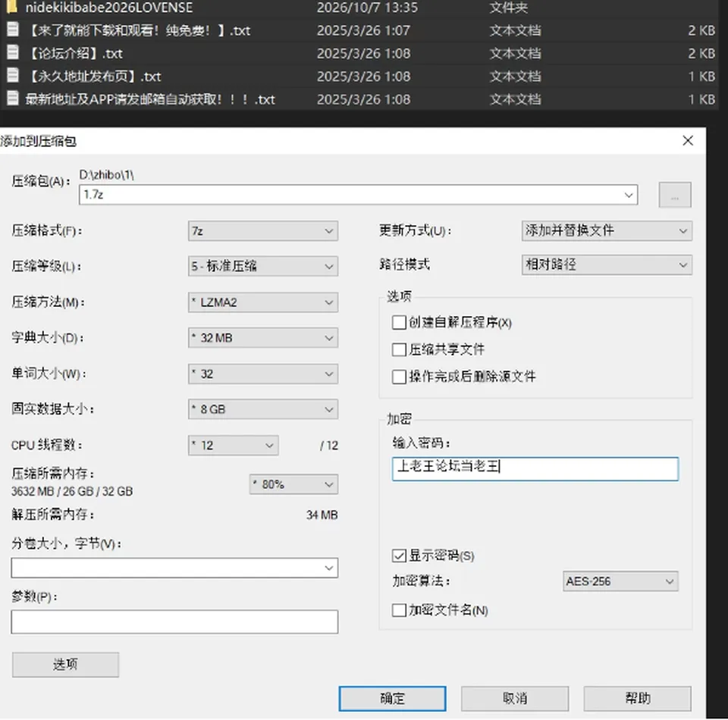
Task: Click the 2025/3/26 1:07 modified date
Action: pos(363,30)
